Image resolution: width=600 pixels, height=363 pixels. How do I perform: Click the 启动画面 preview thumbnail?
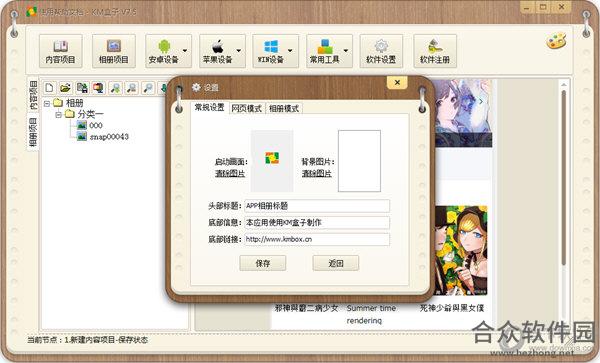(272, 161)
